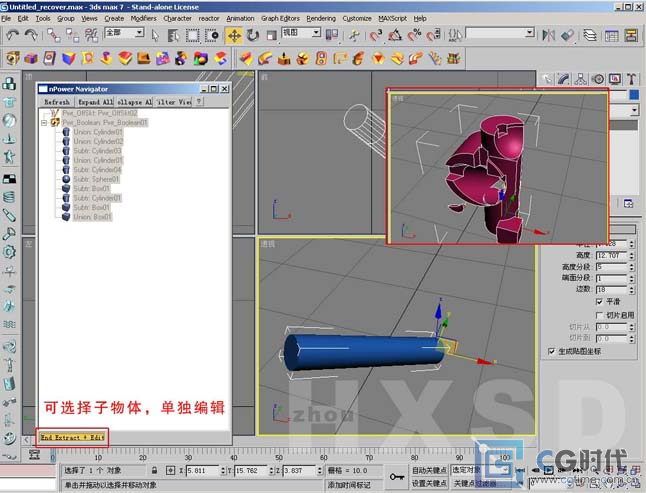Open the Rendering menu

321,19
